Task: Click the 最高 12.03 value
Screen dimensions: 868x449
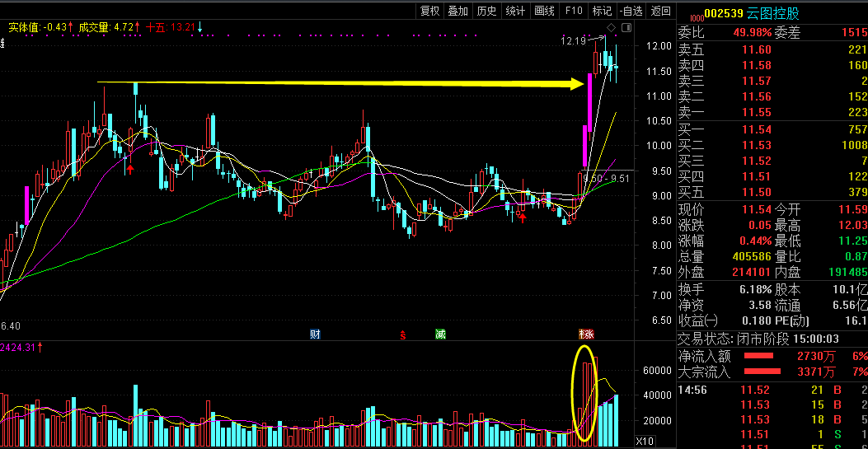Action: pyautogui.click(x=853, y=225)
